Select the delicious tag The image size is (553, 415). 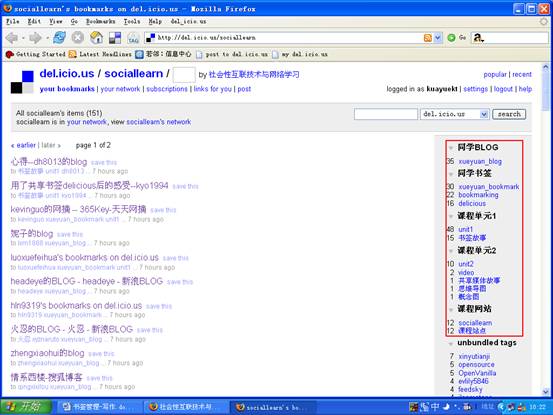(x=472, y=203)
